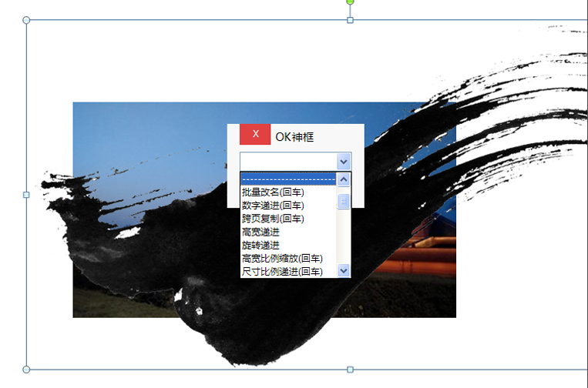Click the green rotation handle of selection
The height and width of the screenshot is (388, 588).
(350, 2)
